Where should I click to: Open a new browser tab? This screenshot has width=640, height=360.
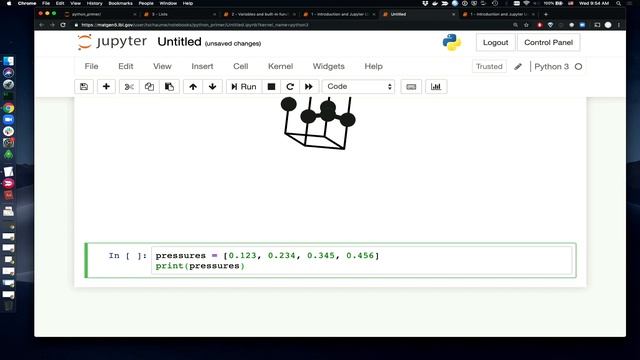(546, 14)
